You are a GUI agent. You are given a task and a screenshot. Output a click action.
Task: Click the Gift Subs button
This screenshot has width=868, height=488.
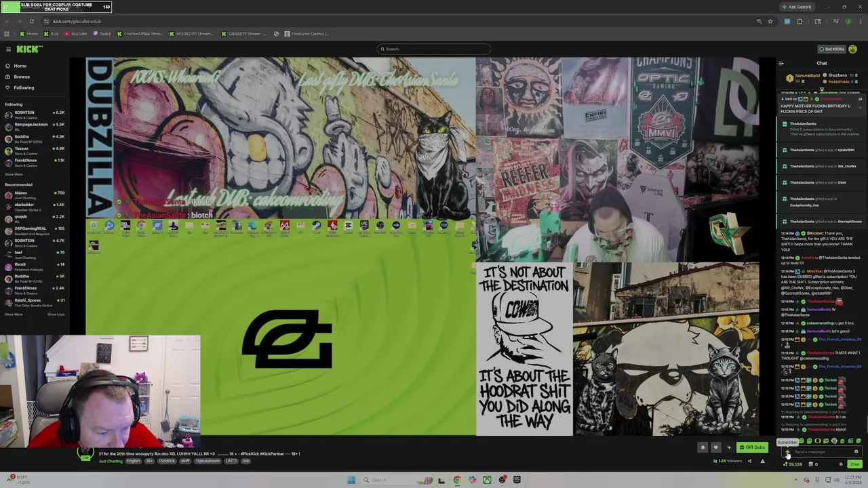coord(753,447)
